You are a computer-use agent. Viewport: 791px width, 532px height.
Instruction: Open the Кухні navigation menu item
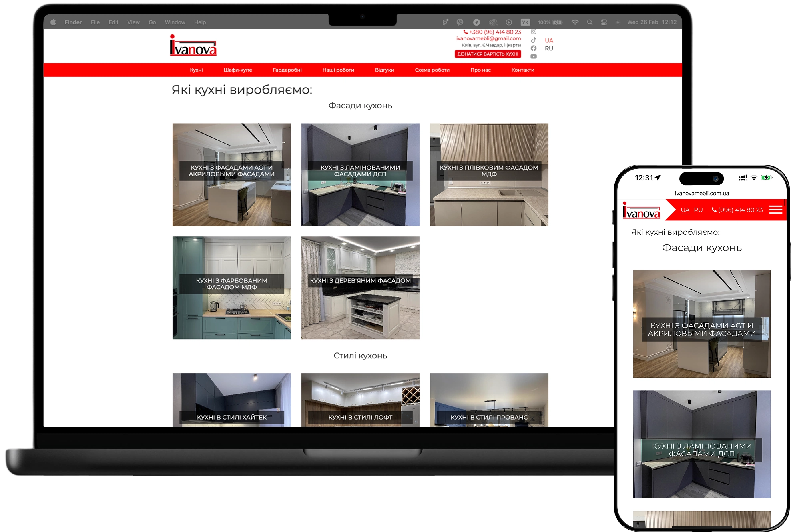[x=196, y=70]
